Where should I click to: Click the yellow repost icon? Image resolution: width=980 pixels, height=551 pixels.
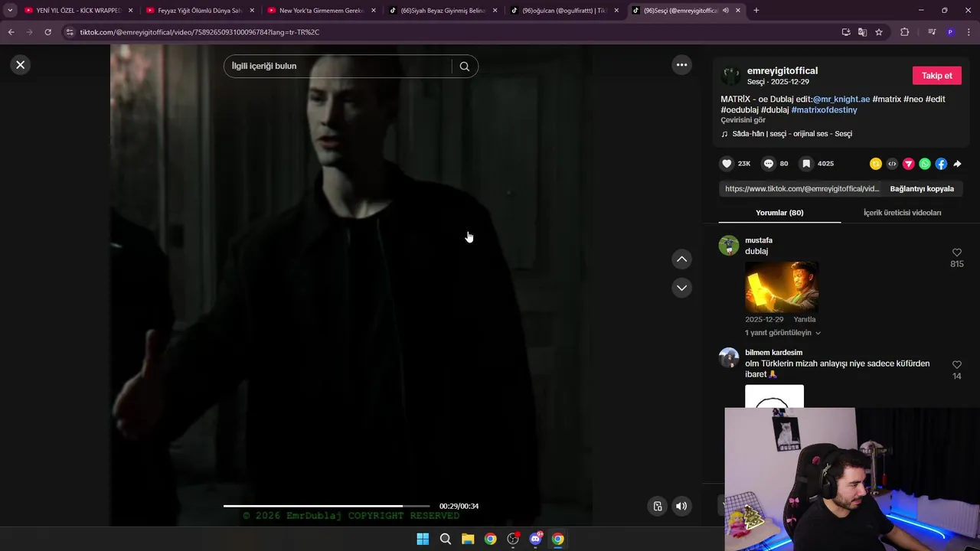[876, 164]
